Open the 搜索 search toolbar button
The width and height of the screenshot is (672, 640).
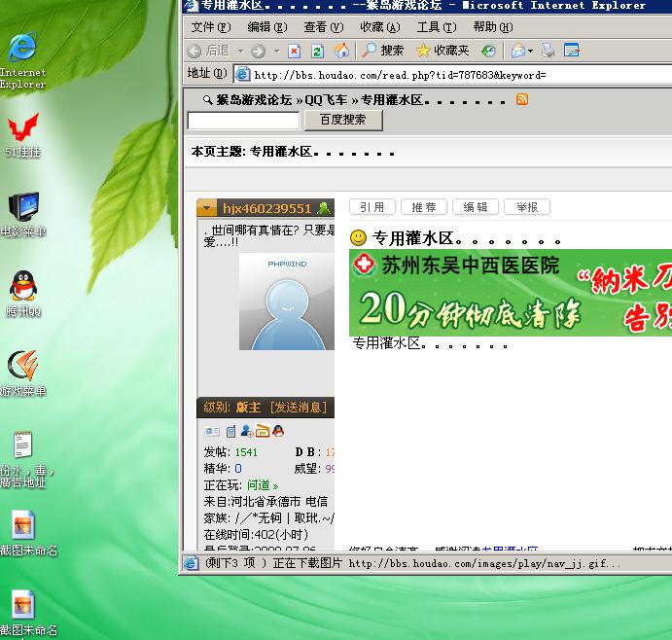click(382, 51)
